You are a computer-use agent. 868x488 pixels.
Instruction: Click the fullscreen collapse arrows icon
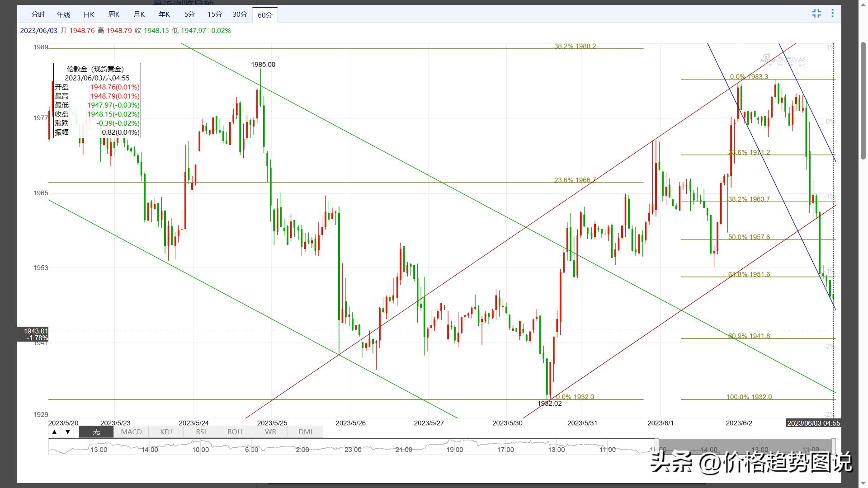816,14
